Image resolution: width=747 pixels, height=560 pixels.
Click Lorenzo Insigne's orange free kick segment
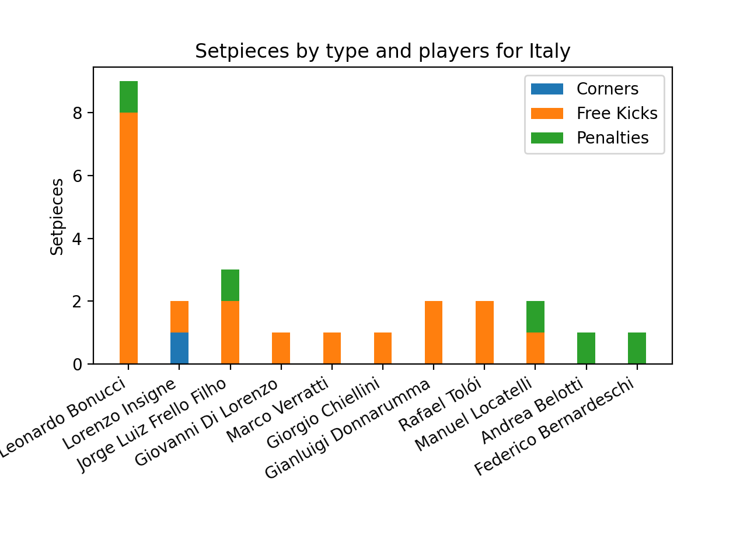(x=179, y=317)
